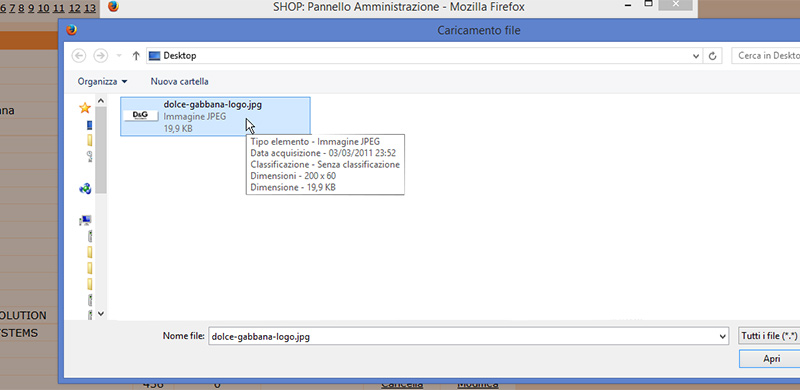Click the Cerca in Desktop search box

(x=766, y=56)
